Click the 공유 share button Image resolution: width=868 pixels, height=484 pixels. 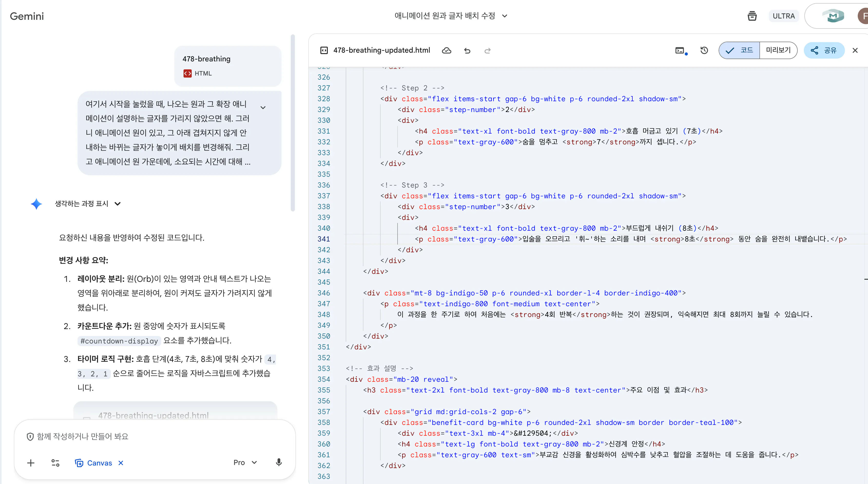pyautogui.click(x=824, y=50)
